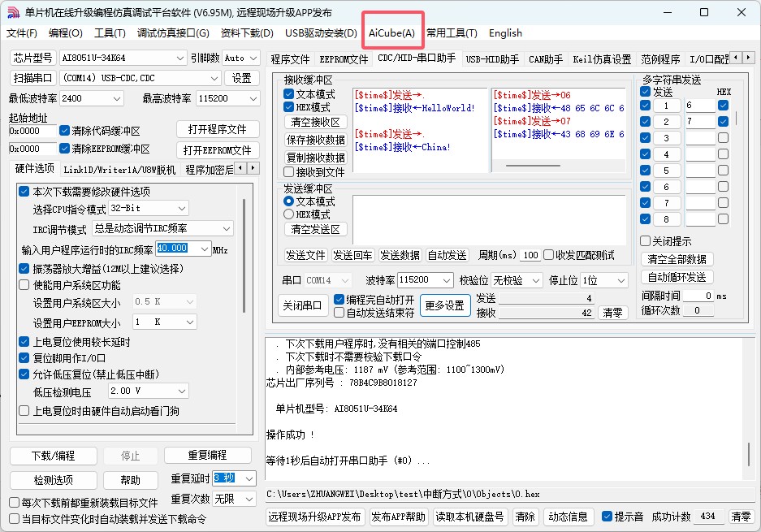Open the 文件(F) menu
The width and height of the screenshot is (761, 532).
pyautogui.click(x=22, y=33)
